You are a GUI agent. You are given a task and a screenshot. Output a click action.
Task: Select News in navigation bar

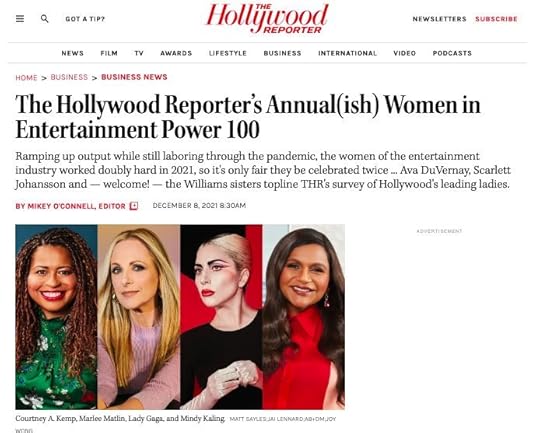tap(72, 53)
